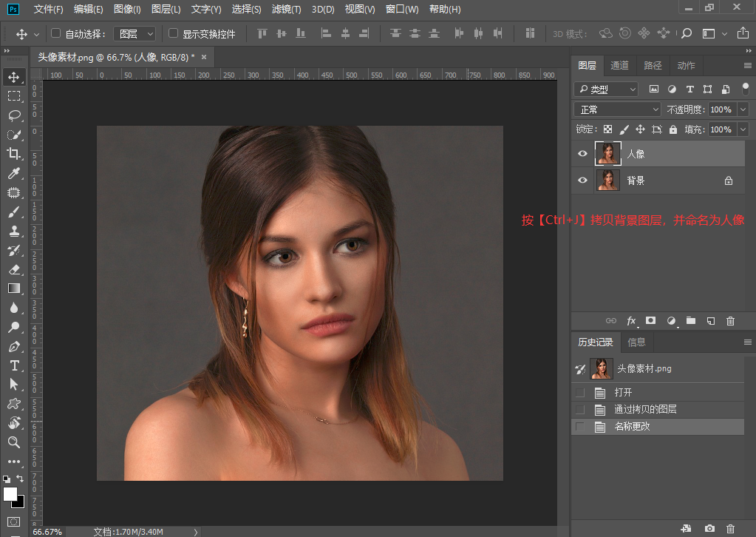
Task: Switch to the 信息 tab
Action: coord(636,342)
